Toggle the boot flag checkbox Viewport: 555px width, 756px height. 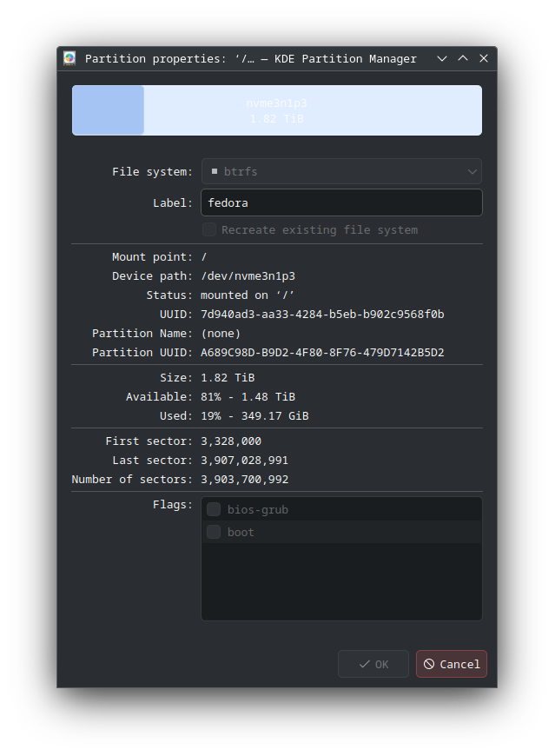pyautogui.click(x=214, y=532)
